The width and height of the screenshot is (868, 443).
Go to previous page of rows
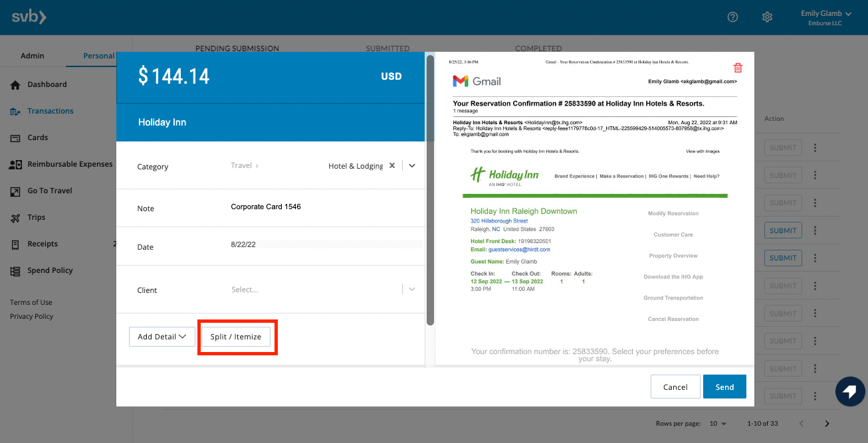(x=802, y=424)
